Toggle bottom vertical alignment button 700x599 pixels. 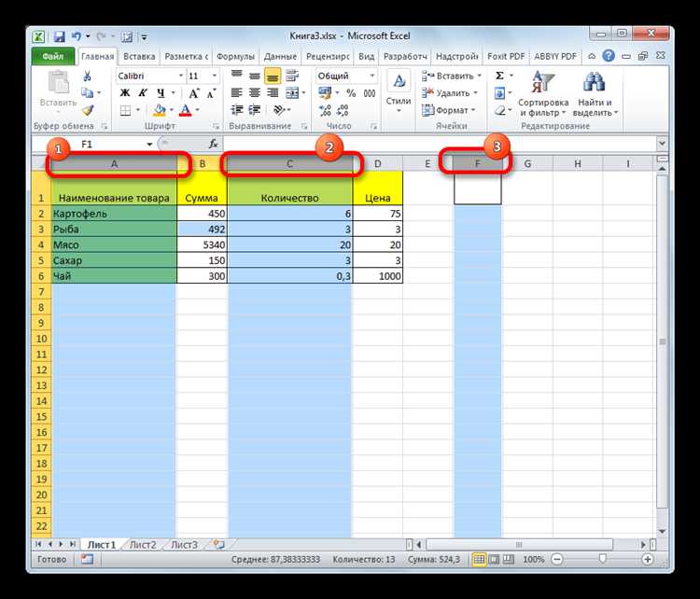pos(273,76)
